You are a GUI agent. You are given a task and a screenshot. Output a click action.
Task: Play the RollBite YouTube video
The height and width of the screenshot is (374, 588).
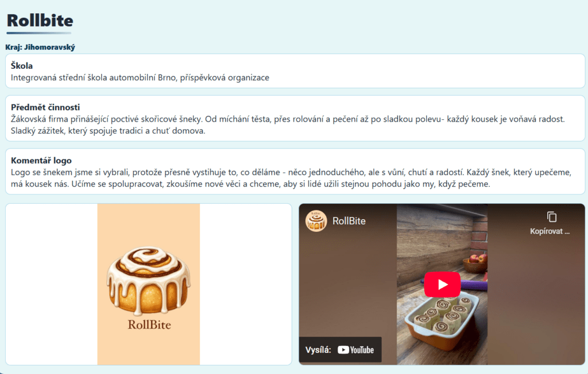442,285
